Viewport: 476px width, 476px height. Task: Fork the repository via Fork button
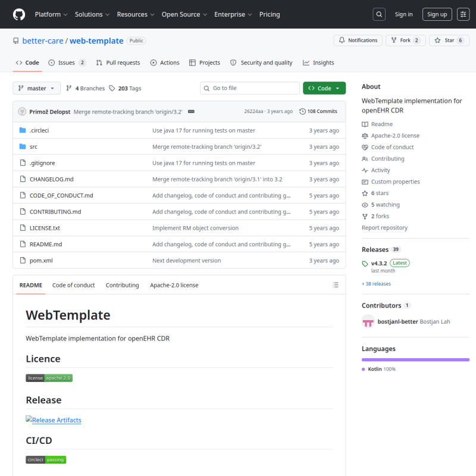(406, 40)
